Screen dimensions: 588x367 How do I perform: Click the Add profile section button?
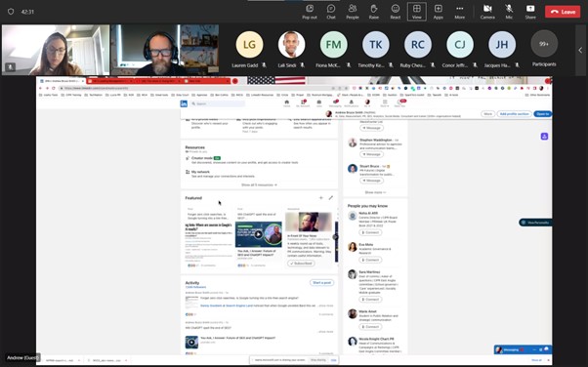514,114
